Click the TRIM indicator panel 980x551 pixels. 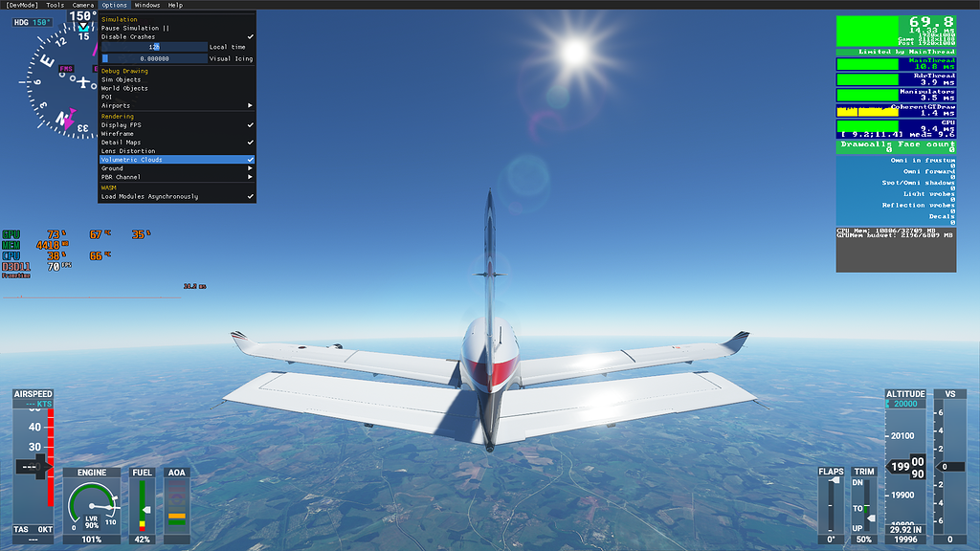862,502
